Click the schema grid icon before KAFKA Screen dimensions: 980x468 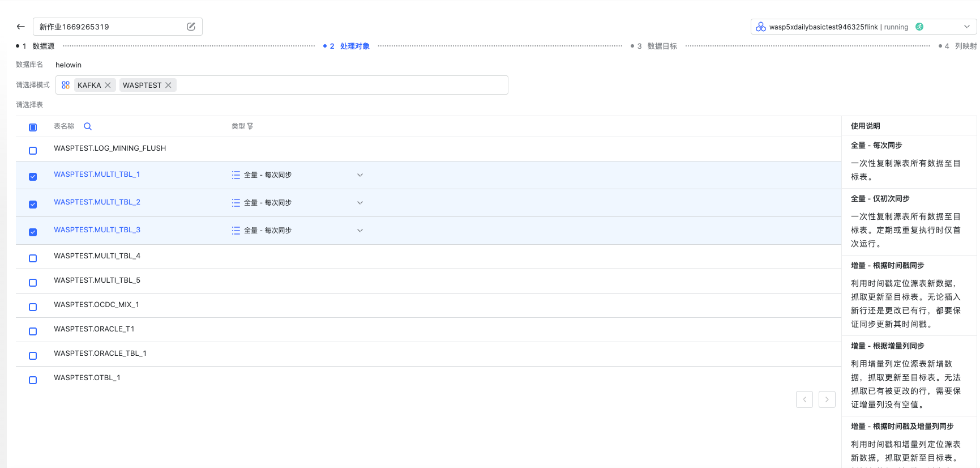click(66, 85)
